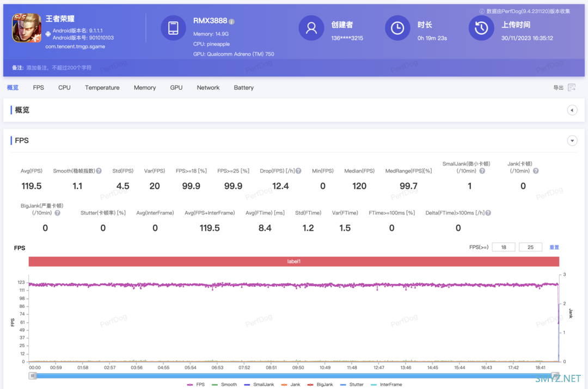Click the info icon beside PerfDog version notice
Viewport: 588px width, 389px height.
(482, 11)
